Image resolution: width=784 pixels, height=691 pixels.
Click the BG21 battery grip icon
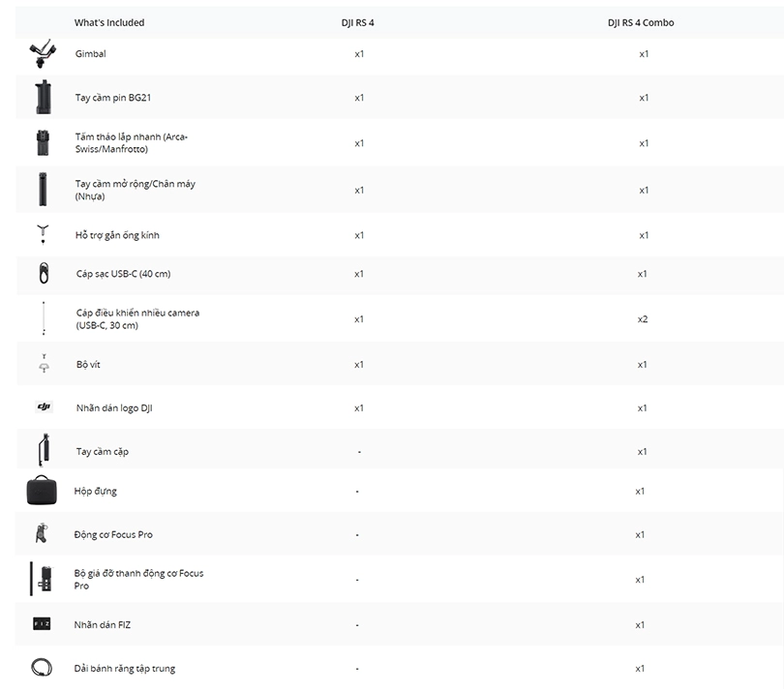42,98
